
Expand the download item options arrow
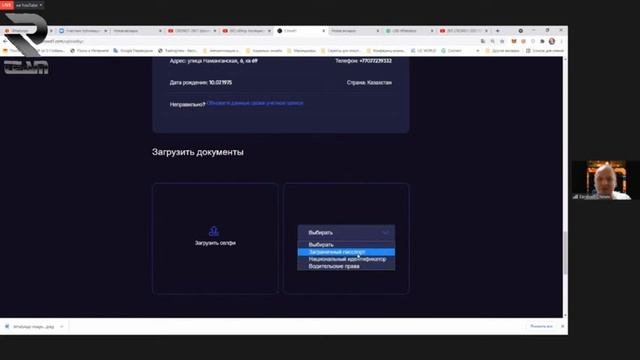pyautogui.click(x=62, y=327)
